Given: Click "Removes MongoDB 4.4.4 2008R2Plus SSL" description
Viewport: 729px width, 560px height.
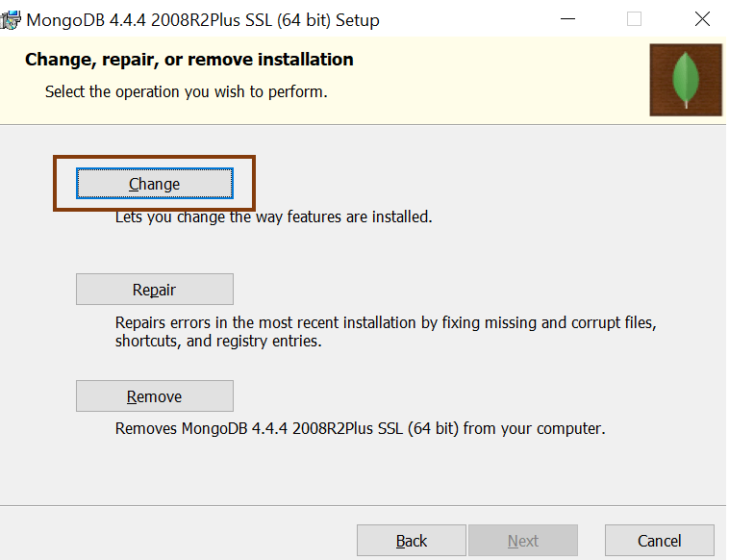Looking at the screenshot, I should point(361,428).
